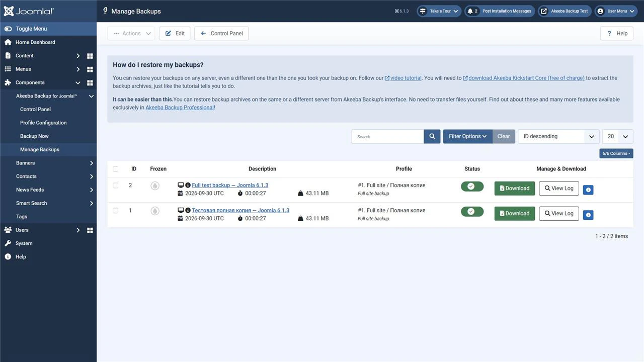The width and height of the screenshot is (644, 362).
Task: Click the green status badge for backup 1
Action: tap(472, 212)
